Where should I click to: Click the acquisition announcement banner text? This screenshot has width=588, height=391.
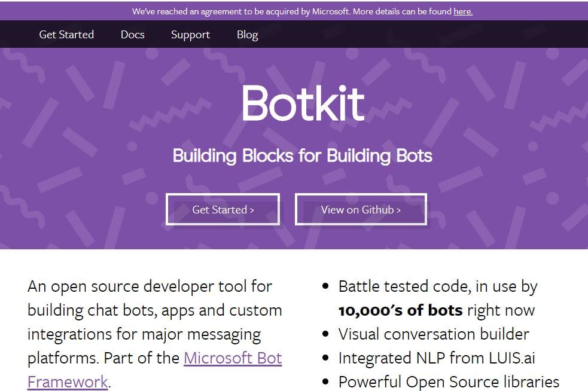click(302, 11)
